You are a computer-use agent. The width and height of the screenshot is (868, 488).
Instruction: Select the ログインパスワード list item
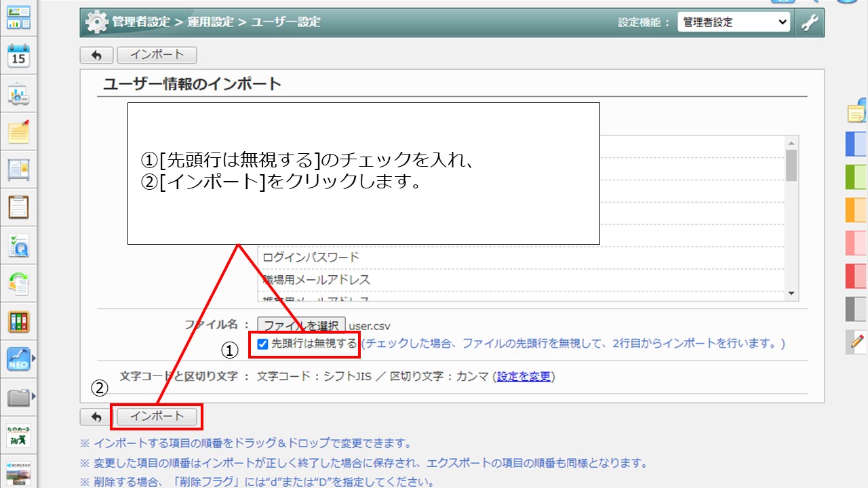tap(521, 258)
